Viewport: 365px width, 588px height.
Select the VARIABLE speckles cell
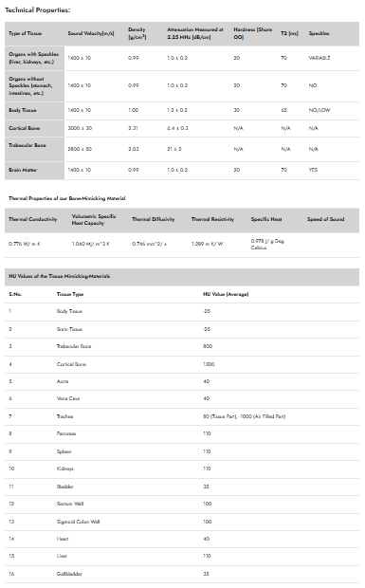point(319,58)
